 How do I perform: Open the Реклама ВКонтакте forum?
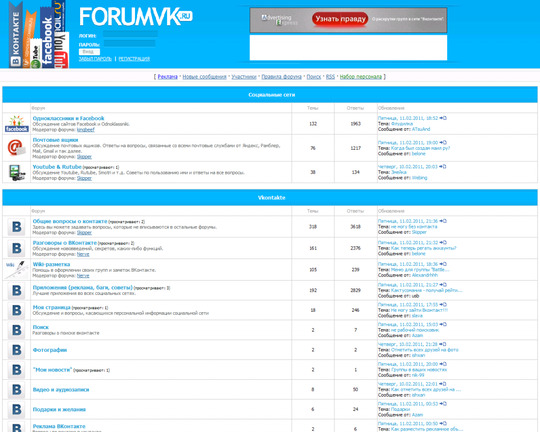point(59,426)
